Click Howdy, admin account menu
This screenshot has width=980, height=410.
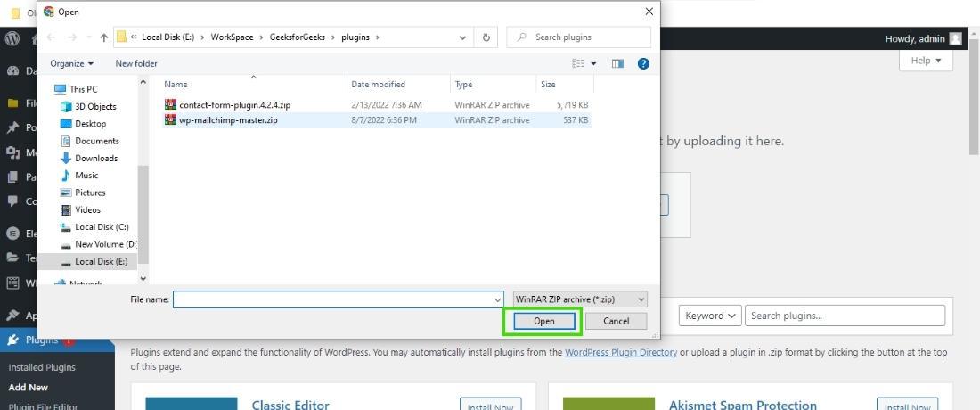pos(924,38)
